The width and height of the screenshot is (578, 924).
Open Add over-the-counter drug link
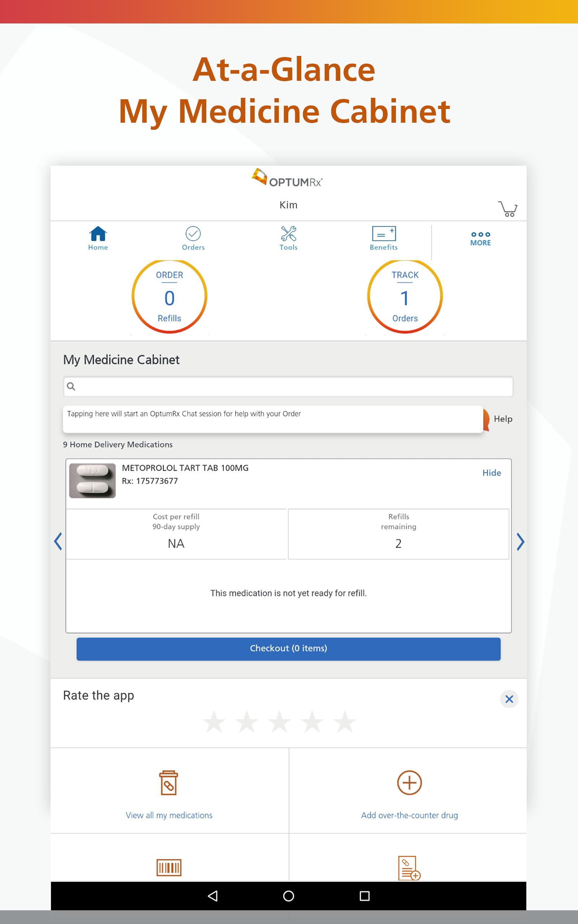409,815
